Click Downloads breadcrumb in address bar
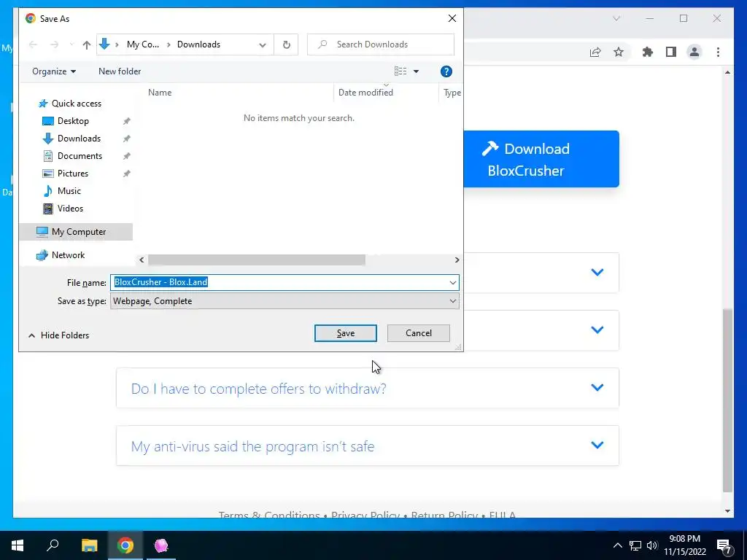The height and width of the screenshot is (560, 747). 198,44
